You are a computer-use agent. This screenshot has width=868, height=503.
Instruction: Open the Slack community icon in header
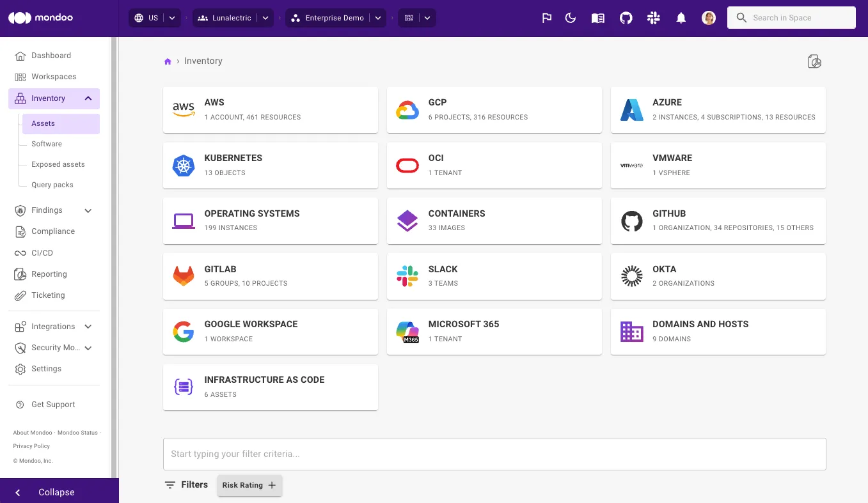pos(653,18)
